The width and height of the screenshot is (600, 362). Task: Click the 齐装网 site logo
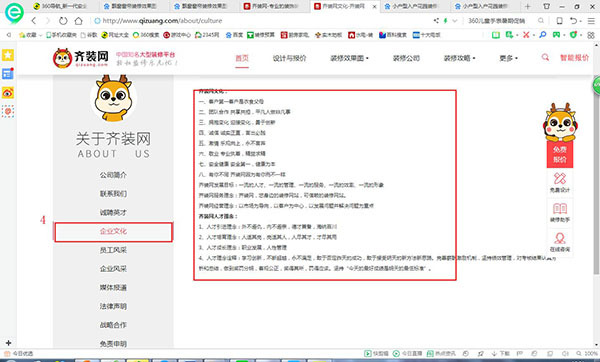click(81, 58)
